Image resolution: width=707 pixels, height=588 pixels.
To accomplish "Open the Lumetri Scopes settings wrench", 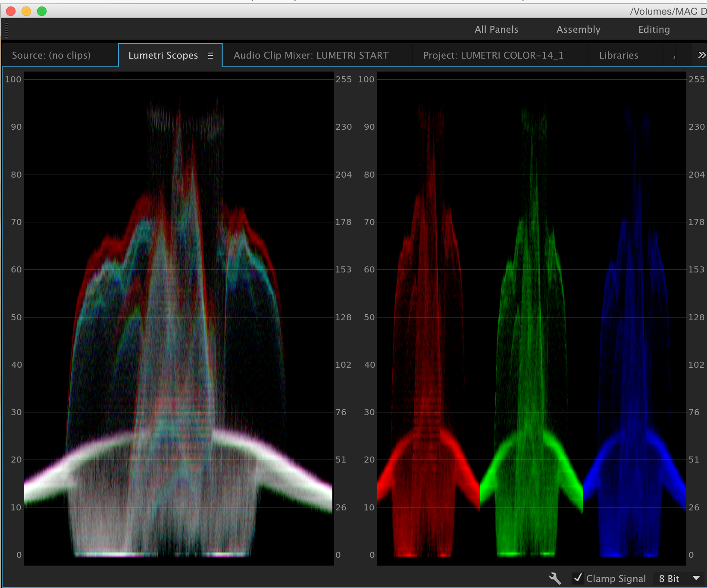I will (555, 578).
